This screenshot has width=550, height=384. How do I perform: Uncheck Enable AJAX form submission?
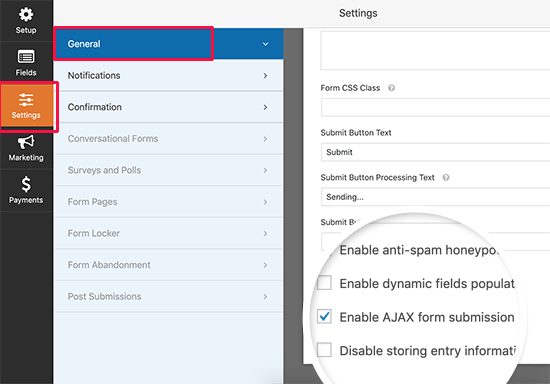324,316
